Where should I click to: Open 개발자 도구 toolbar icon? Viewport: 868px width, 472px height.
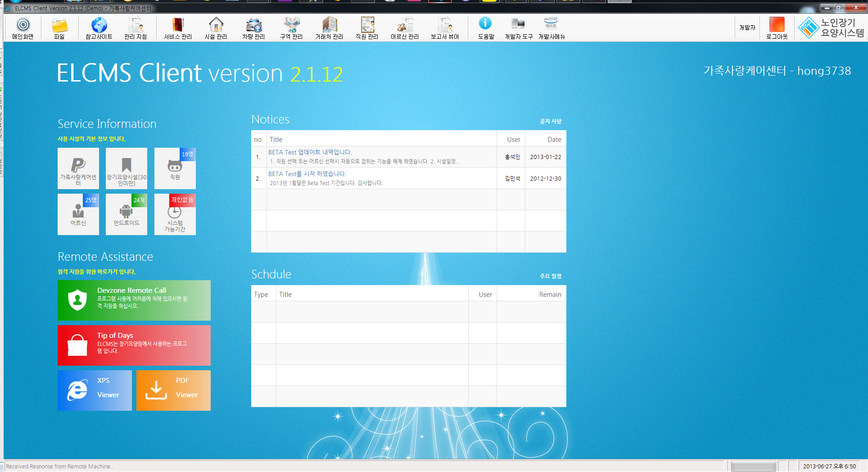pos(519,28)
